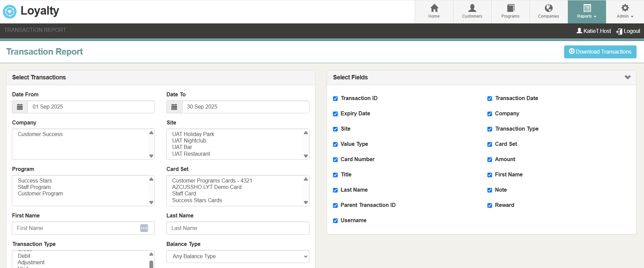644x268 pixels.
Task: Open Companies globe icon
Action: coord(548,8)
